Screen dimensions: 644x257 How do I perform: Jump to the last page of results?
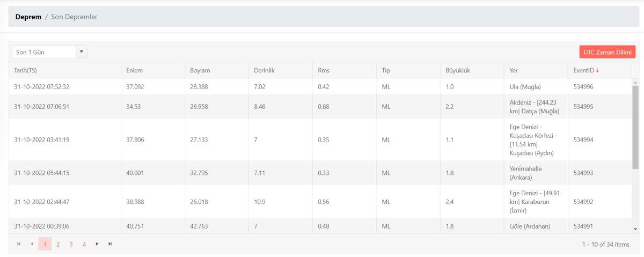click(110, 244)
